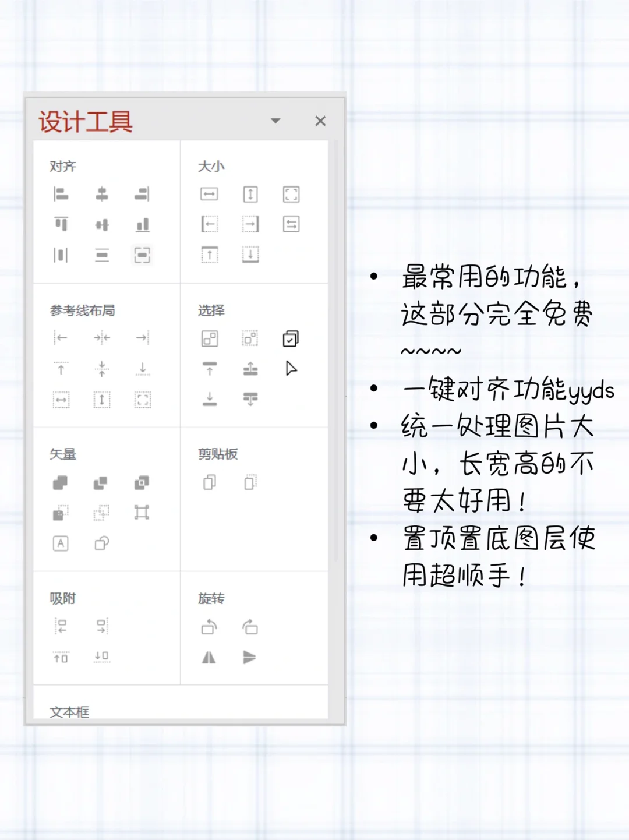Select the same size icon under 大小

(x=291, y=195)
